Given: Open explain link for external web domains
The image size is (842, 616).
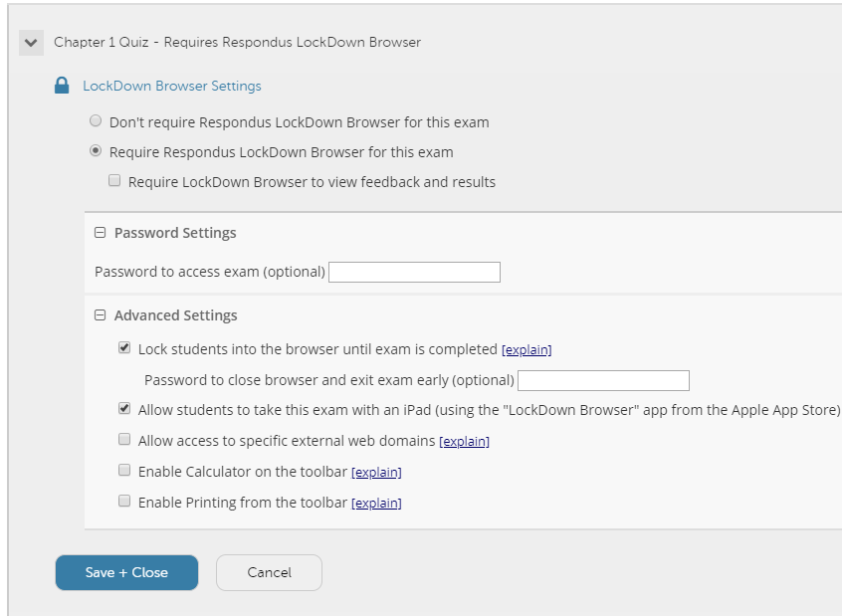Looking at the screenshot, I should click(x=465, y=441).
